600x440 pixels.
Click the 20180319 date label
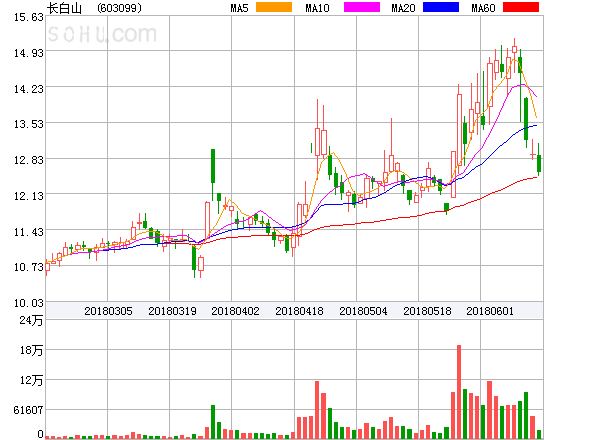point(172,311)
